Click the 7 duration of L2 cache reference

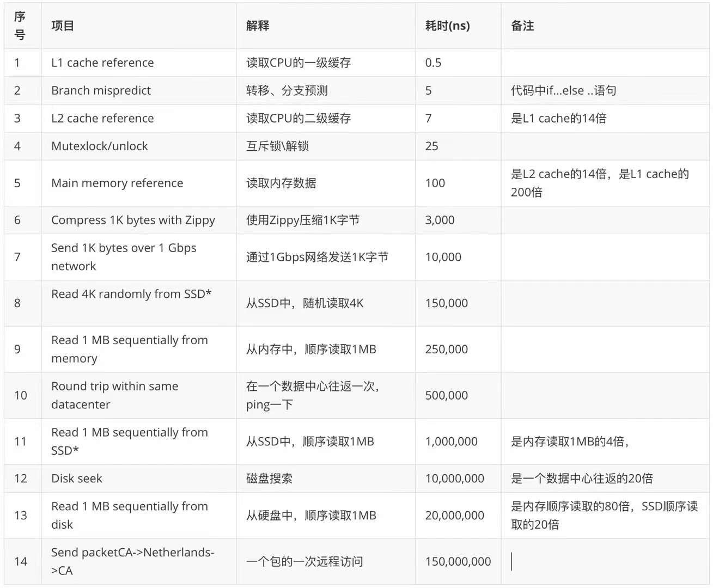[x=429, y=118]
